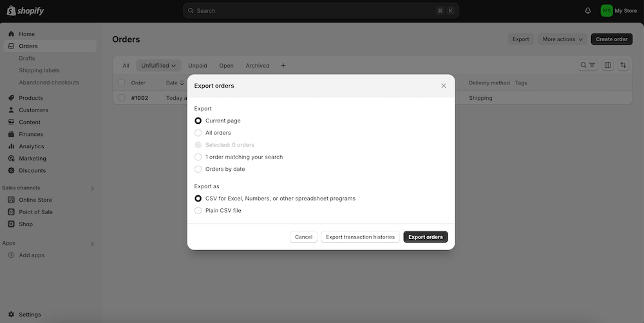Expand the Apps section chevron
This screenshot has height=323, width=644.
(92, 244)
